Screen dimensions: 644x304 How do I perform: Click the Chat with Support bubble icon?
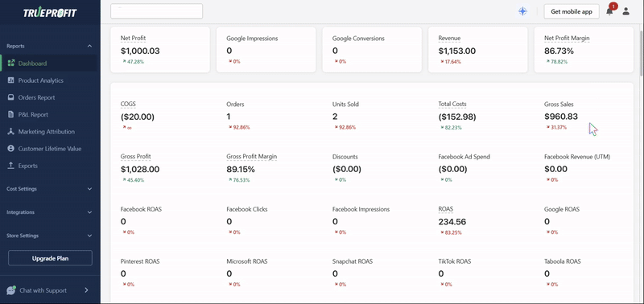11,290
